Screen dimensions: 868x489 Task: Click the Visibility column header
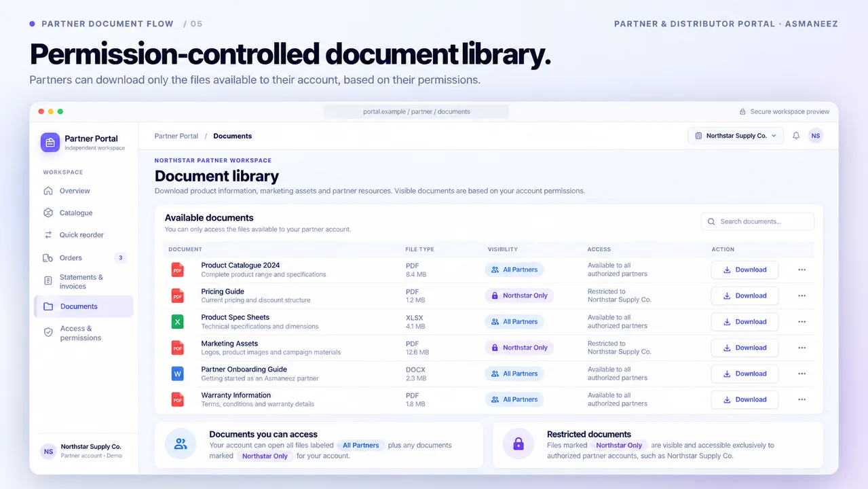tap(502, 249)
